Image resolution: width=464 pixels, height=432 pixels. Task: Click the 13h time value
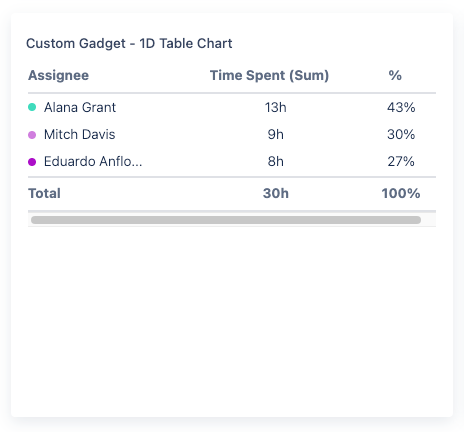click(x=276, y=107)
